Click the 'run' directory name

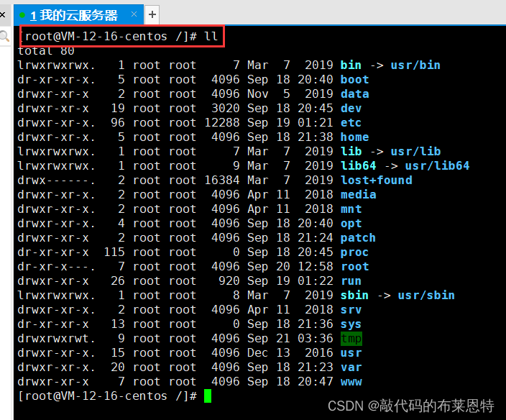pos(351,281)
